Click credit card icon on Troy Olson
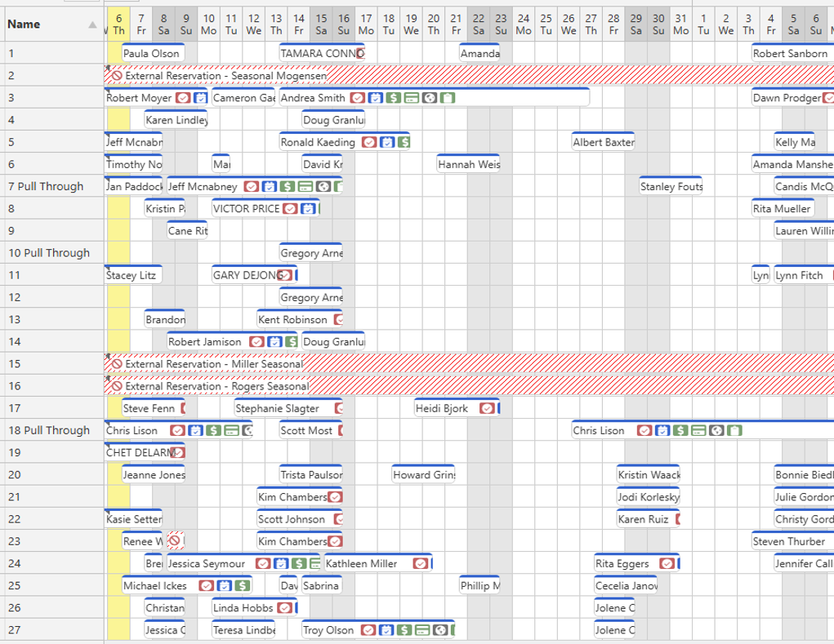 422,629
